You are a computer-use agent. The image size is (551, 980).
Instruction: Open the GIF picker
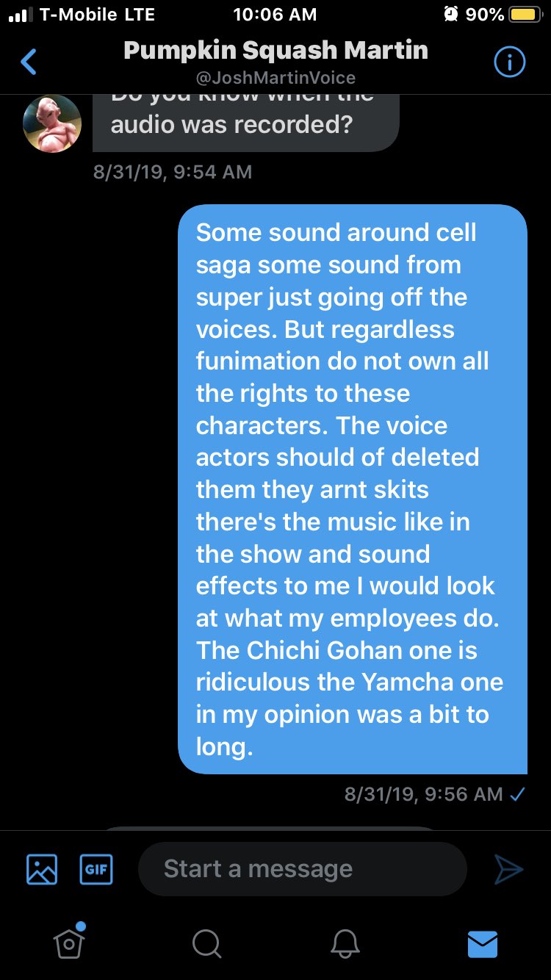[x=96, y=869]
